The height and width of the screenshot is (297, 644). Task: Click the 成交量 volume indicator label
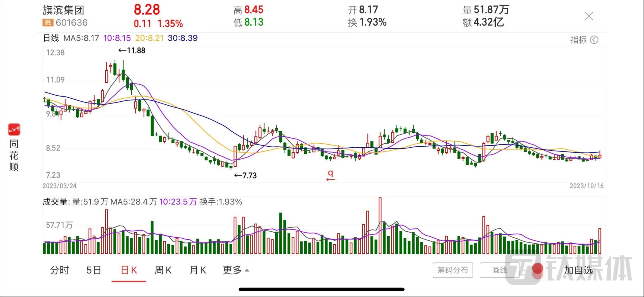[55, 202]
